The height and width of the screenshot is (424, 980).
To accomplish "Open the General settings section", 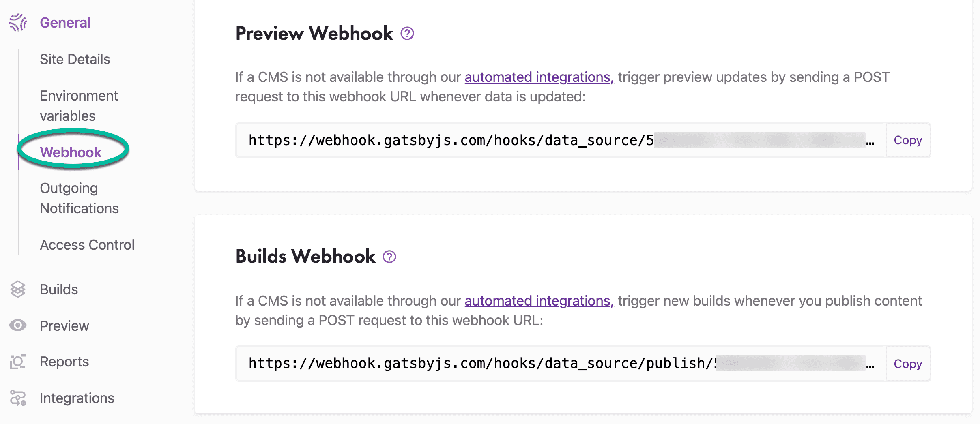I will click(x=65, y=23).
